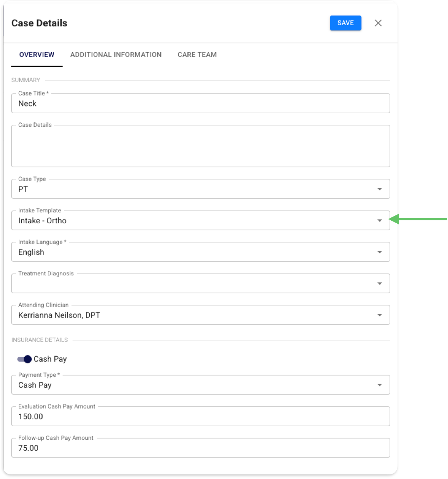This screenshot has width=448, height=479.
Task: Open the Intake - Ortho template selector
Action: pyautogui.click(x=192, y=221)
